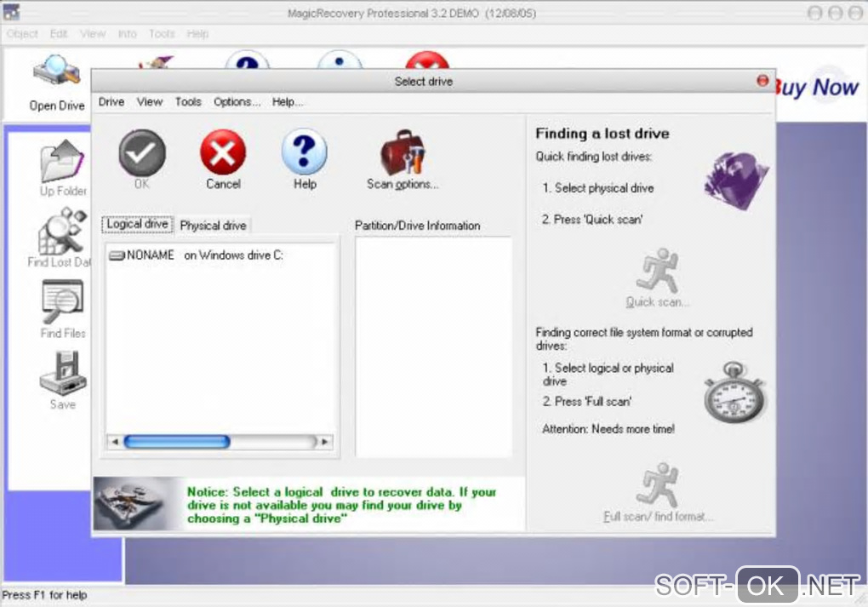Click the main window close button

[x=855, y=13]
